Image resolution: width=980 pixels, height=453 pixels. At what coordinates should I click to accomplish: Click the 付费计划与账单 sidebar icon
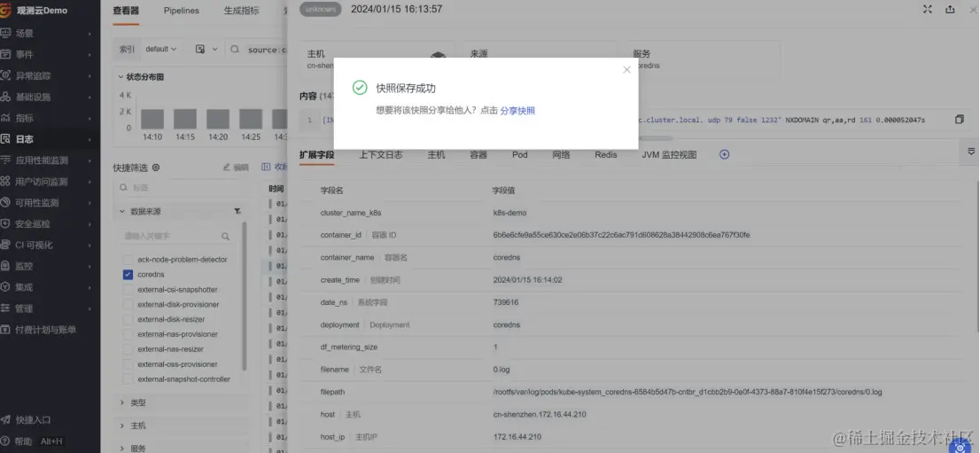click(x=5, y=330)
